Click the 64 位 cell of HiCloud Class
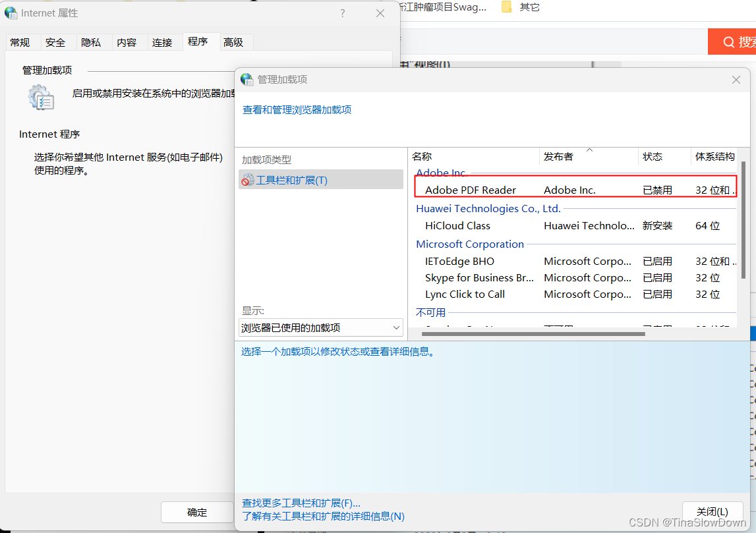The width and height of the screenshot is (756, 533). pos(707,225)
